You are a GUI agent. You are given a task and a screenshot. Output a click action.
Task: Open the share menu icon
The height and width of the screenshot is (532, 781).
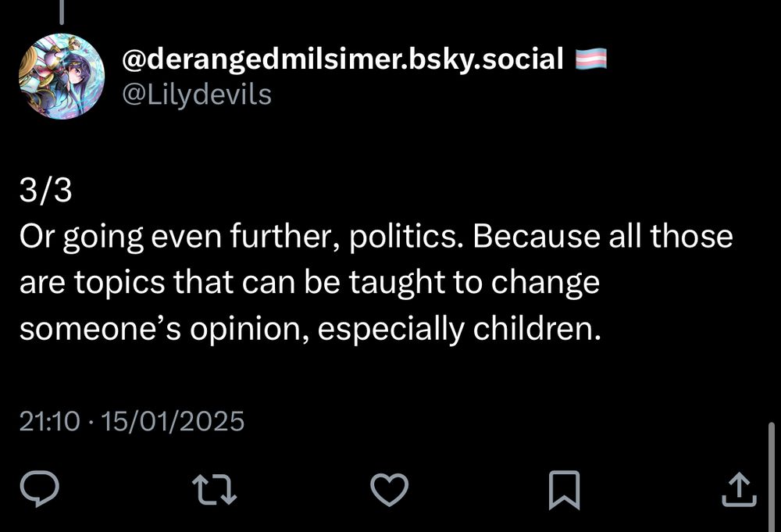pos(737,489)
